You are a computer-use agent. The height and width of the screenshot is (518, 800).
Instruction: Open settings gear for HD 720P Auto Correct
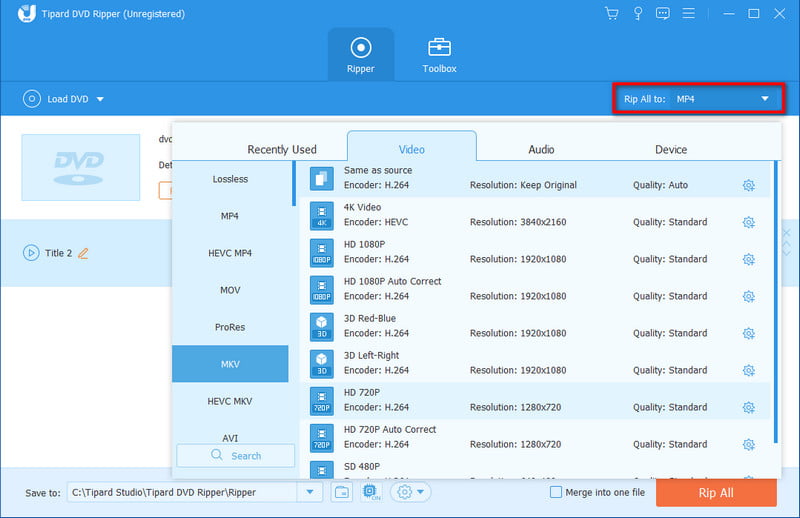[x=748, y=445]
